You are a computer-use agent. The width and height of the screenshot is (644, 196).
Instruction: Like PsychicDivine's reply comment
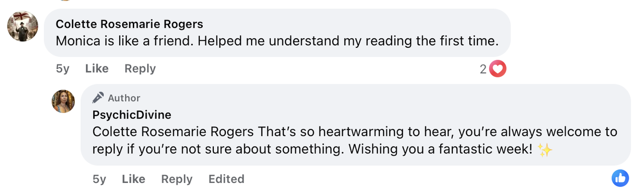[x=133, y=179]
